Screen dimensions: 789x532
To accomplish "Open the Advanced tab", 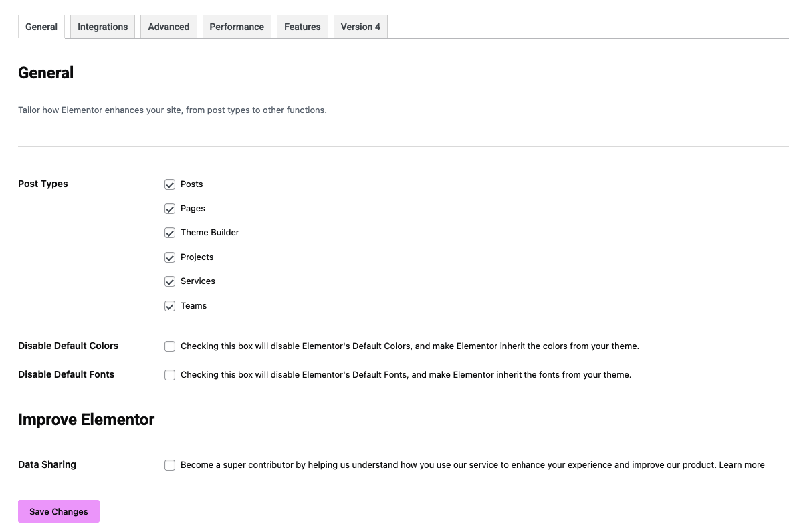I will point(168,27).
